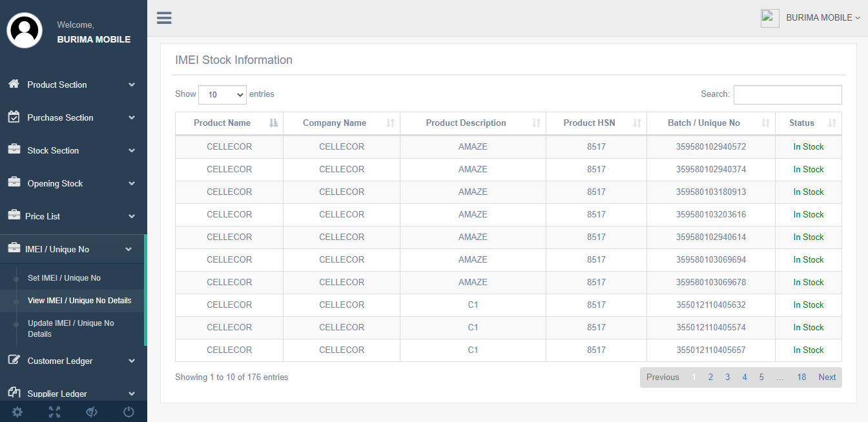Expand the Purchase Section chevron
The image size is (868, 422).
click(131, 117)
